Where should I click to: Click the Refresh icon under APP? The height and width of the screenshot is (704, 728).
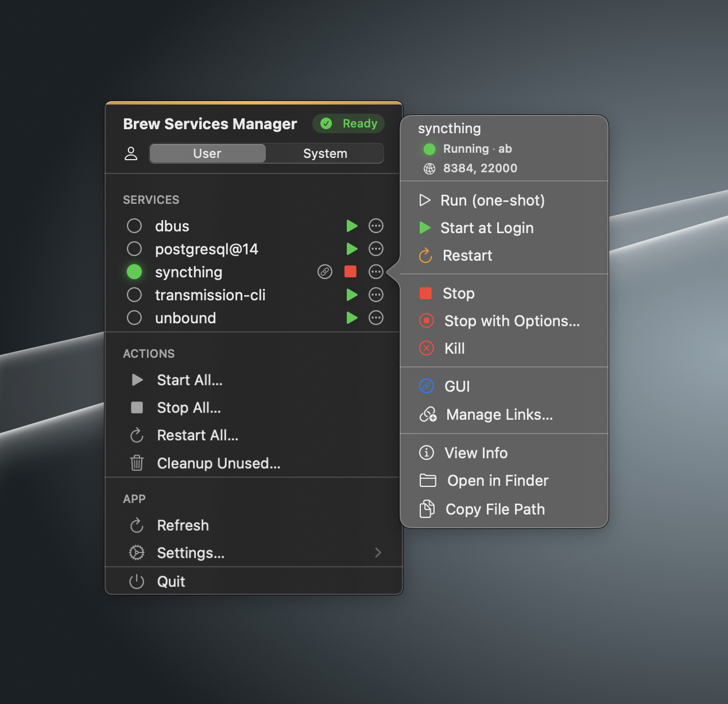pyautogui.click(x=136, y=525)
